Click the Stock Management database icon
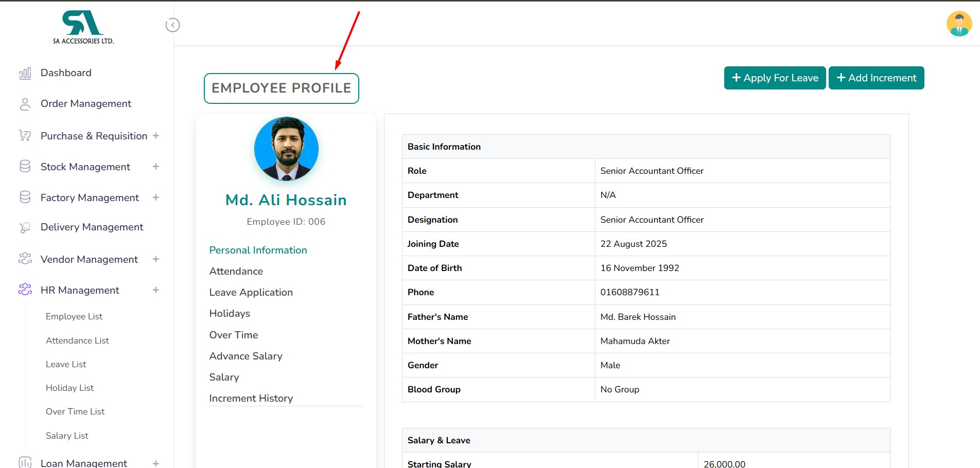The image size is (980, 468). (x=25, y=167)
